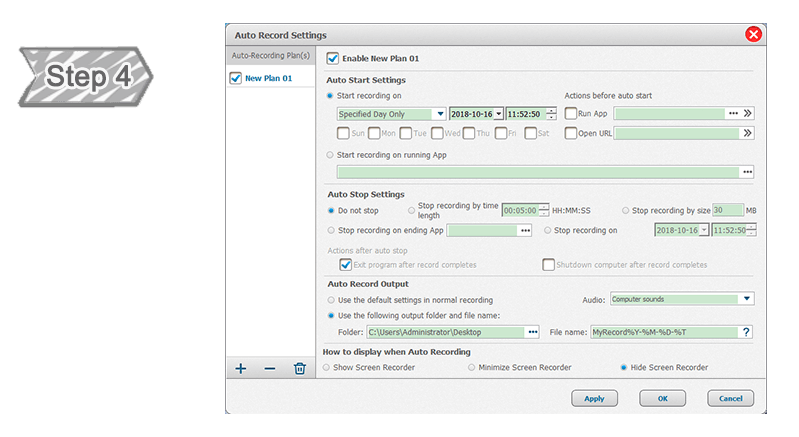
Task: Click question mark icon beside File name
Action: pyautogui.click(x=746, y=332)
